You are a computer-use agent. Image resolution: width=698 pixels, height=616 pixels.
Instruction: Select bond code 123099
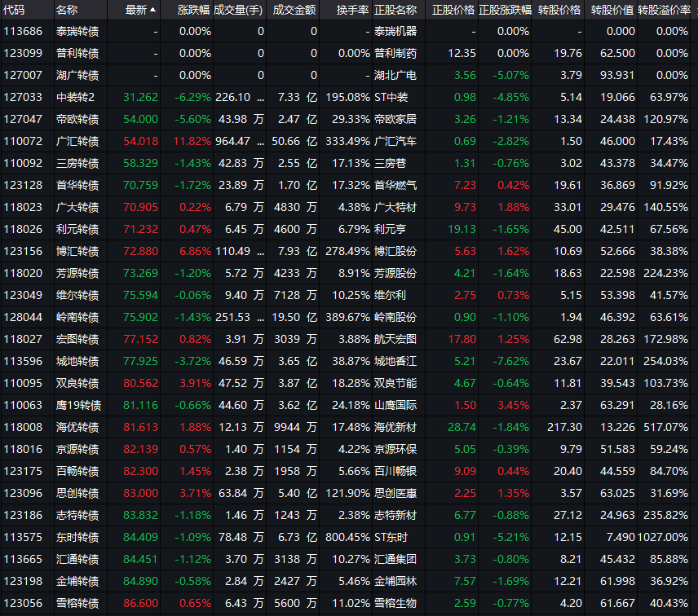pos(23,54)
